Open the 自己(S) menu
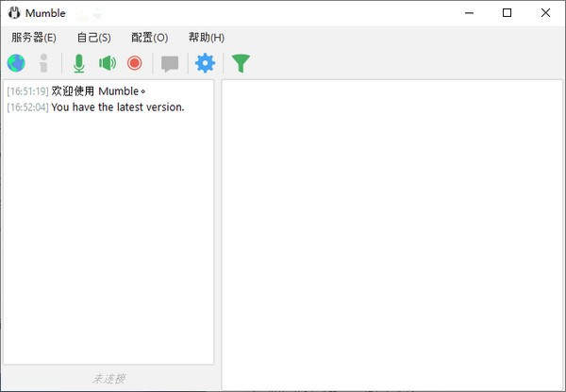The width and height of the screenshot is (566, 392). click(x=93, y=38)
